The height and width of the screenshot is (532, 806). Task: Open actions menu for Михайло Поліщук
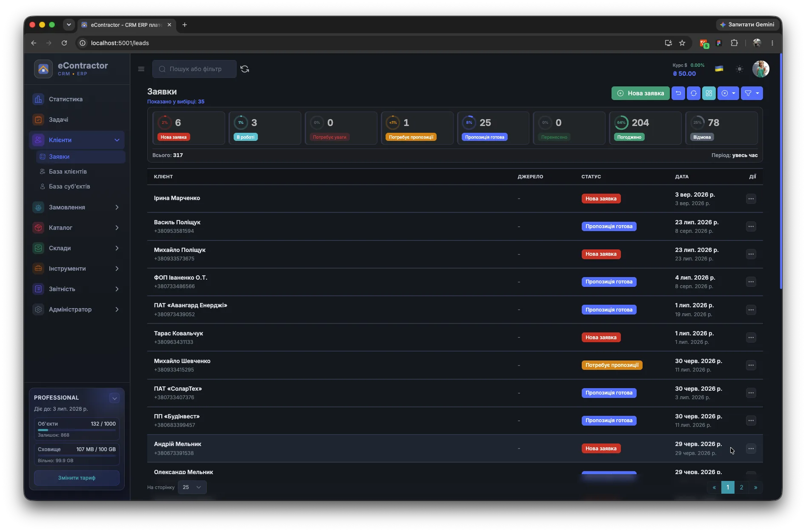pyautogui.click(x=751, y=254)
